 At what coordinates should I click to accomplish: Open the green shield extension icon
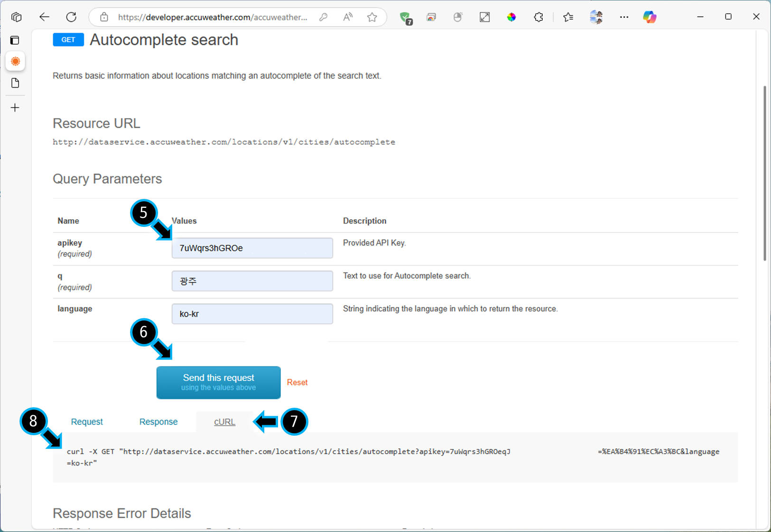point(406,18)
